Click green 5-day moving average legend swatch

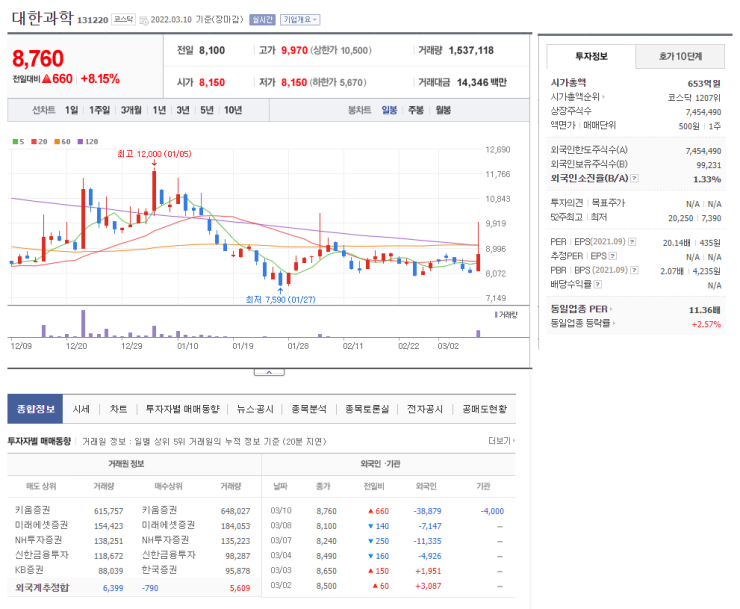pyautogui.click(x=15, y=142)
